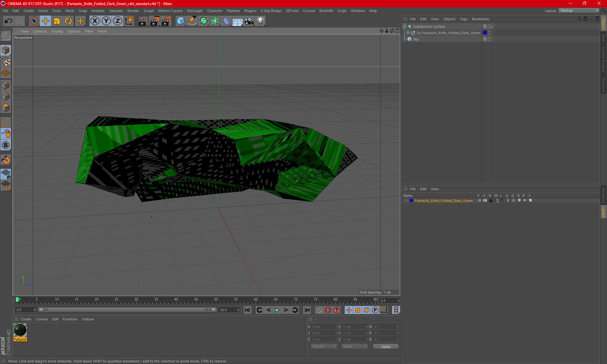
Task: Open the Array modeling objects icon
Action: (x=215, y=21)
